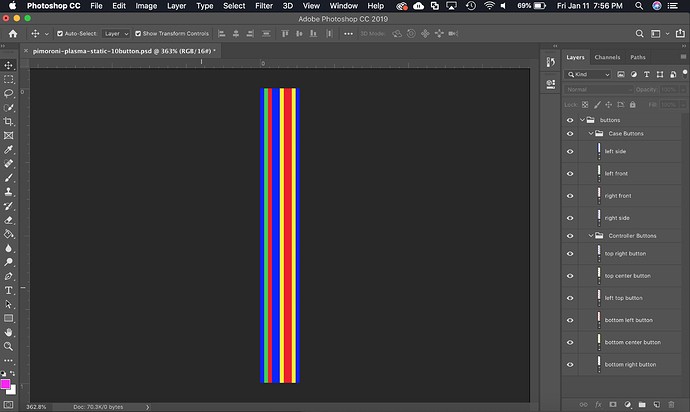Toggle the Auto-Select checkbox
Screen dimensions: 690x412
(60, 33)
